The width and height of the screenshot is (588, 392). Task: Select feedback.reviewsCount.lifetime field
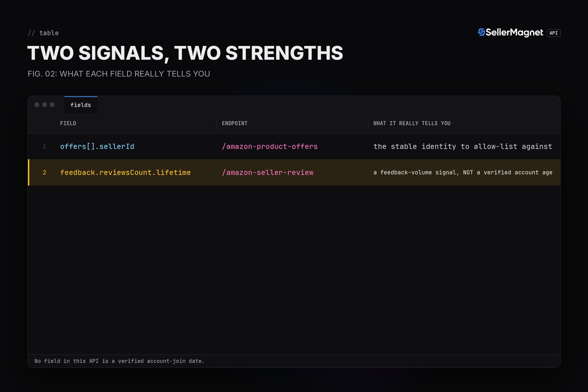click(x=126, y=173)
